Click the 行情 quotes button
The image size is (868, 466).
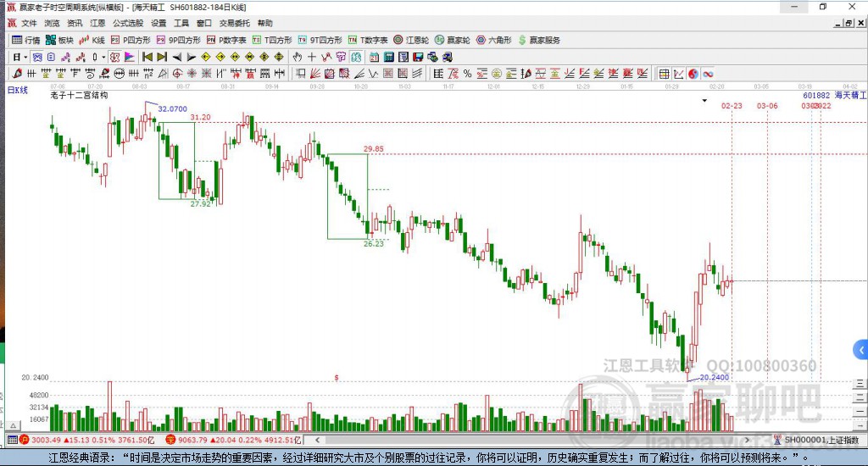(26, 40)
